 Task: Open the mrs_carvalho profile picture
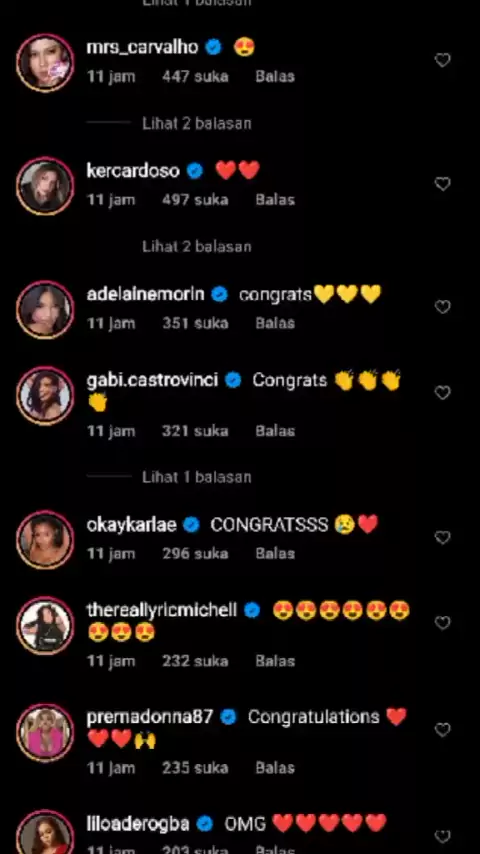click(45, 63)
